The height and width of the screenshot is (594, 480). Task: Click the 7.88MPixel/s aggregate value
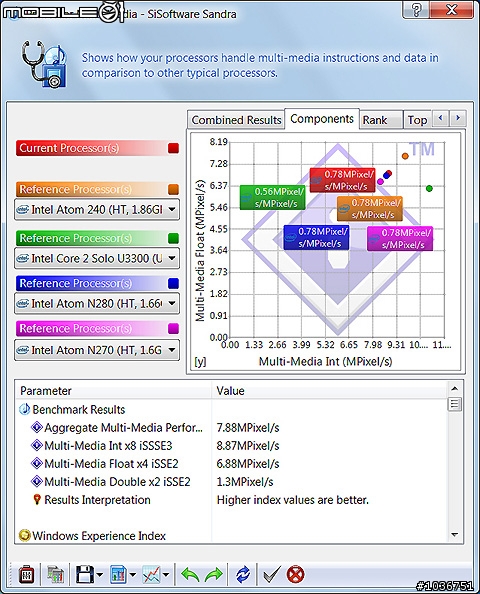coord(248,428)
